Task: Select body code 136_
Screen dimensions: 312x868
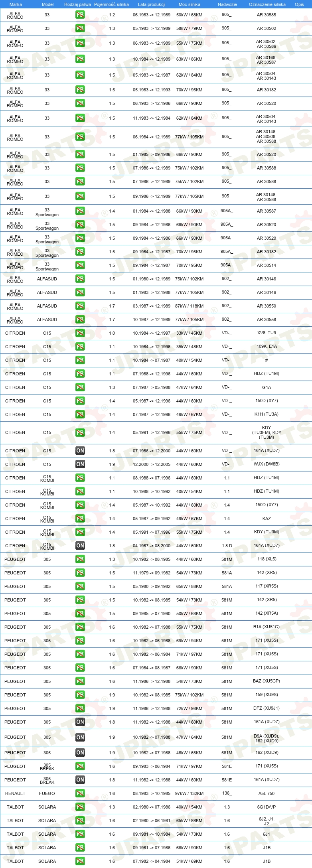Action: click(x=227, y=793)
